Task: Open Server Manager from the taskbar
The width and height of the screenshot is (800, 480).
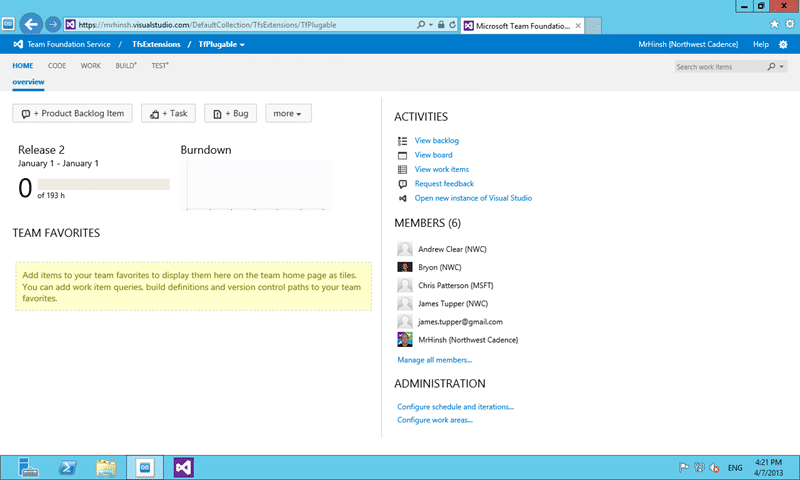Action: [x=29, y=467]
